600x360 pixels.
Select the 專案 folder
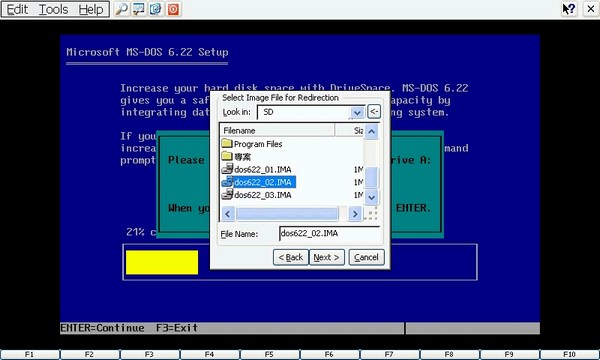(x=242, y=157)
